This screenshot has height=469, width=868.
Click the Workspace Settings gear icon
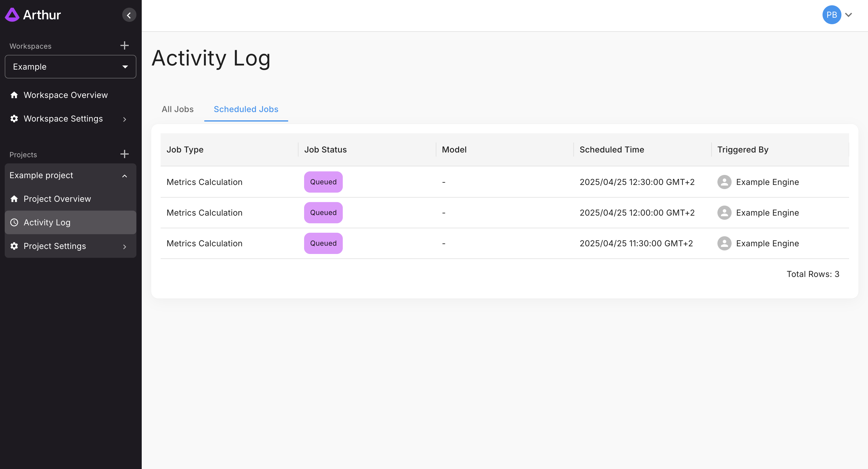coord(14,119)
